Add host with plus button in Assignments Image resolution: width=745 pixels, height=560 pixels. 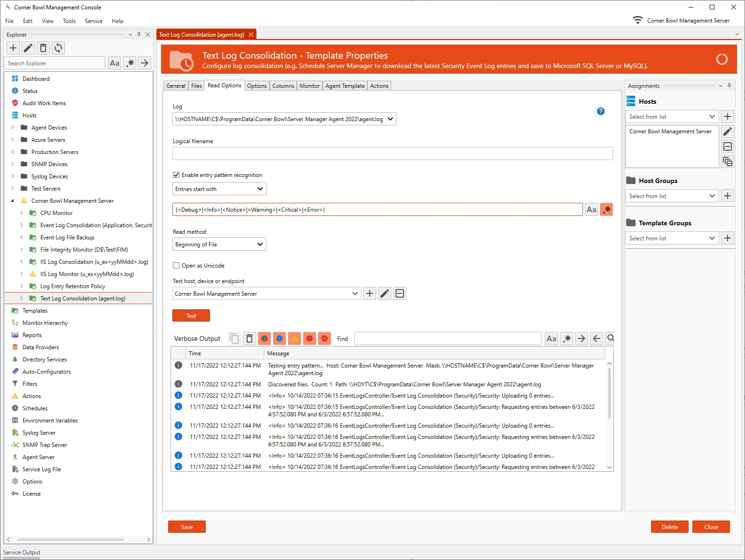(x=728, y=117)
